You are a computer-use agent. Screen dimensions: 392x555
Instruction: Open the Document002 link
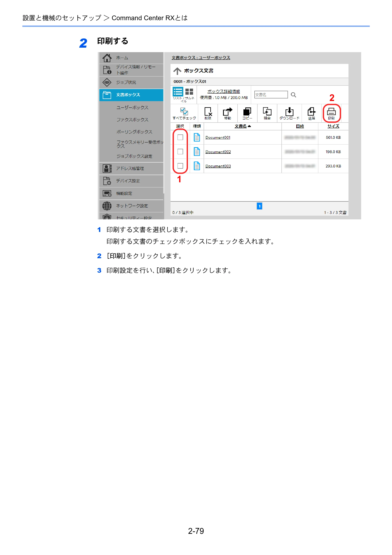(x=218, y=152)
